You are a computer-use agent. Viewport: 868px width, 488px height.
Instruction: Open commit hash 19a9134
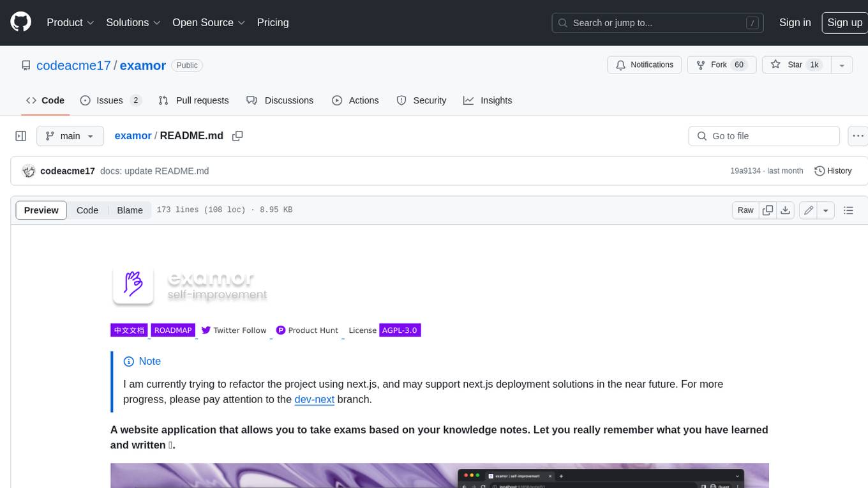[x=745, y=171]
